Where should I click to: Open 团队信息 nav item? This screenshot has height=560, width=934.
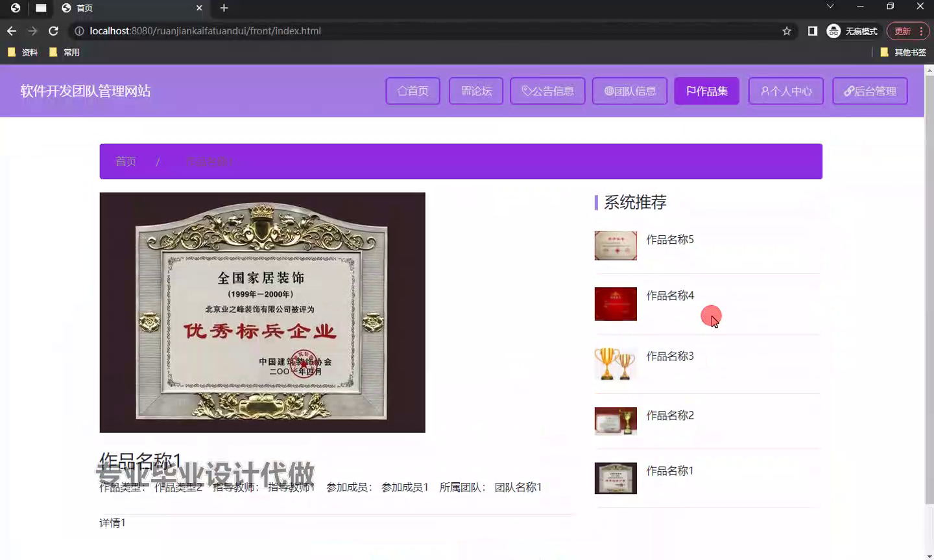630,91
